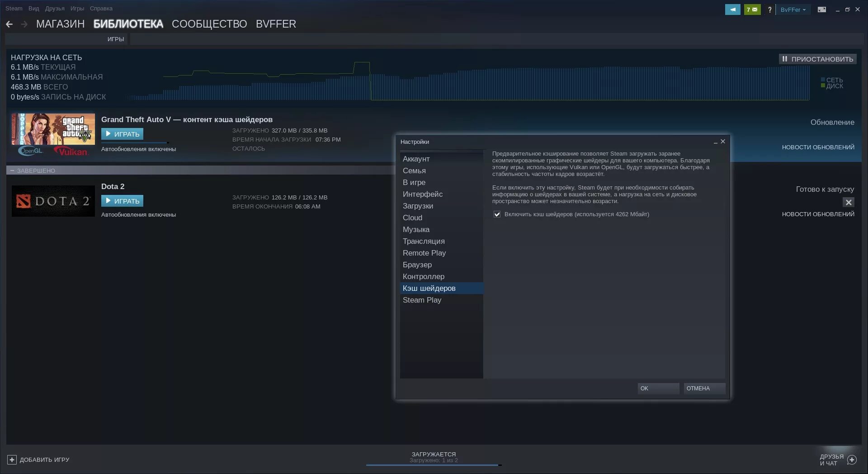The height and width of the screenshot is (474, 868).
Task: Open the Справка menu
Action: [101, 8]
